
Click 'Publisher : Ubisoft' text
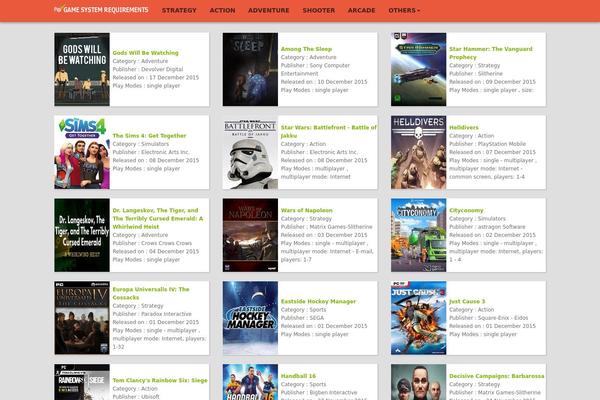(136, 397)
